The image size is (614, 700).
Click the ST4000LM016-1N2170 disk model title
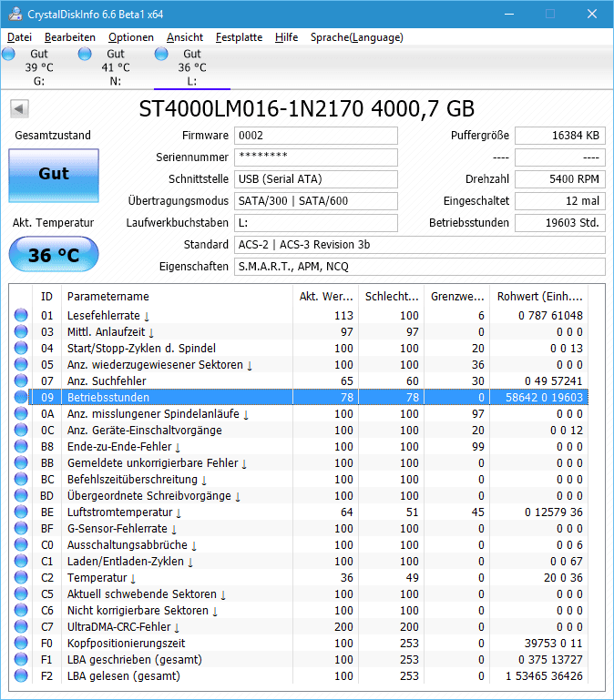(x=307, y=108)
